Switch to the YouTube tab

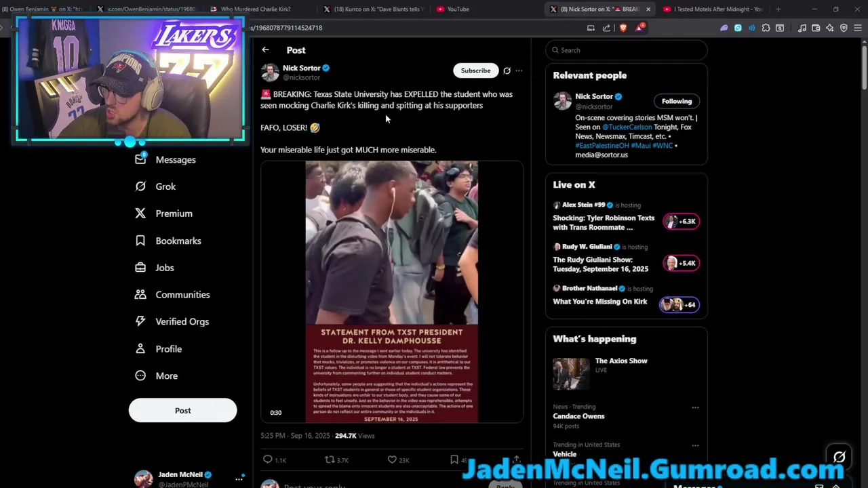pos(458,9)
